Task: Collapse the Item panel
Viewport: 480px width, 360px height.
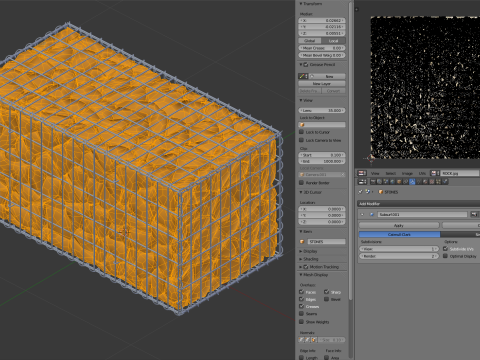Action: (x=301, y=231)
